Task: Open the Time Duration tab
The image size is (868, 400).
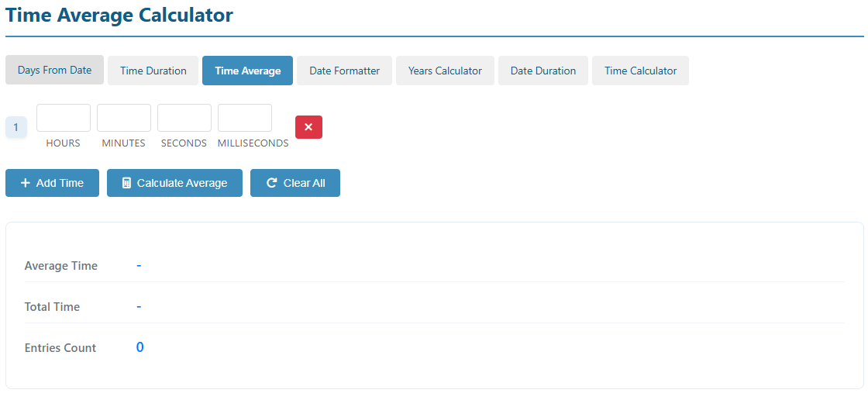Action: pyautogui.click(x=153, y=71)
